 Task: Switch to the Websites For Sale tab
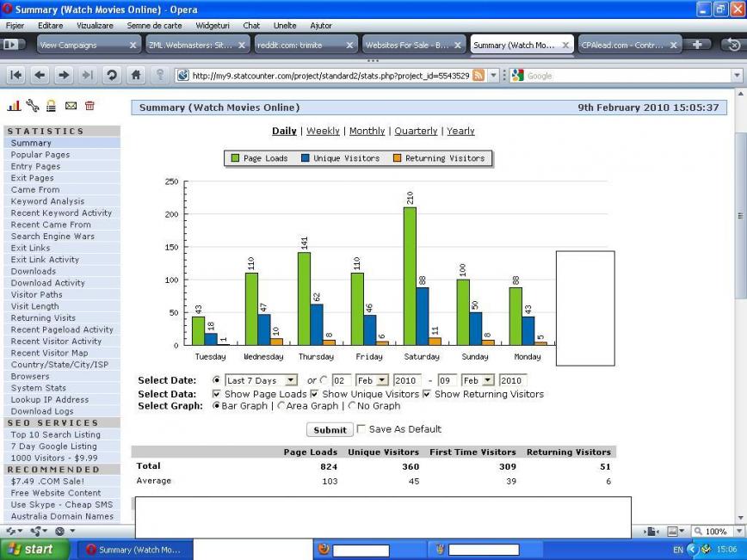(x=413, y=46)
